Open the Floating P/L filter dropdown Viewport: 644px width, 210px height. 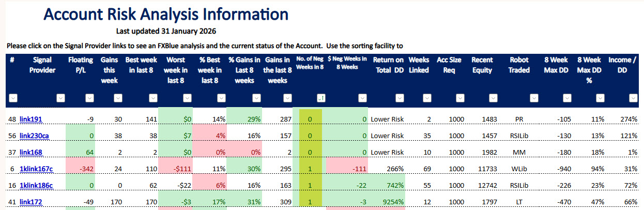[89, 98]
